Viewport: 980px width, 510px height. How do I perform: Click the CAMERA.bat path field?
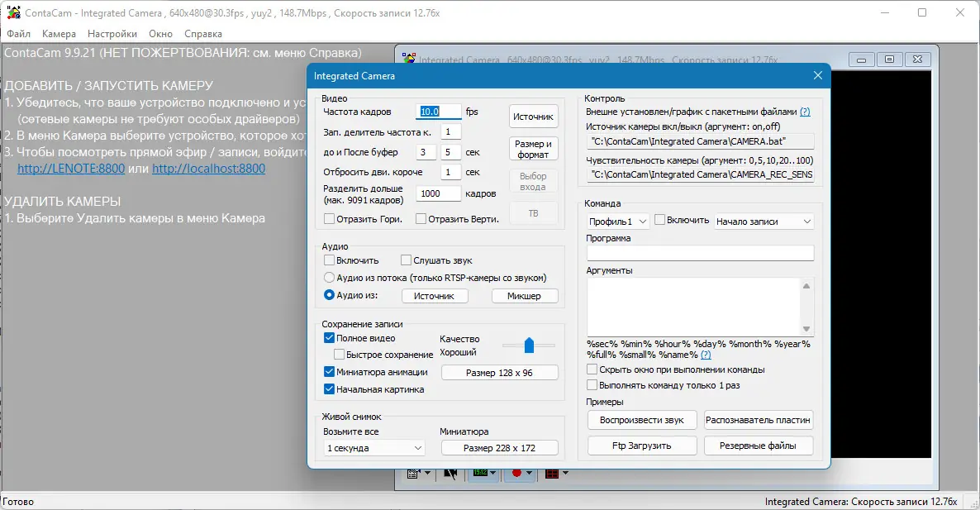[700, 142]
